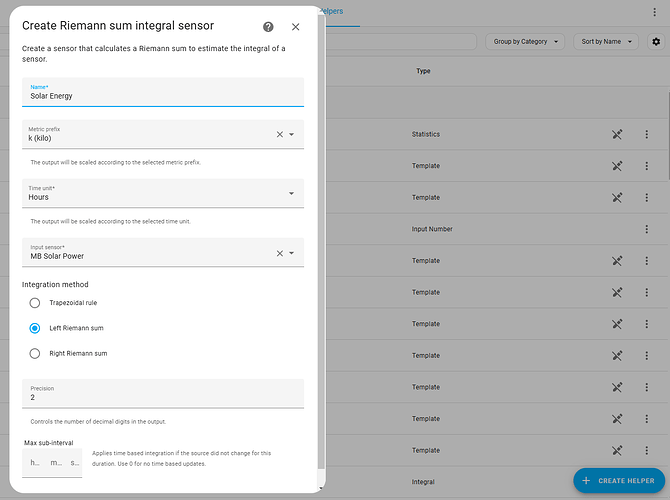Open the Group by Category menu
Viewport: 670px width, 500px height.
tap(525, 41)
